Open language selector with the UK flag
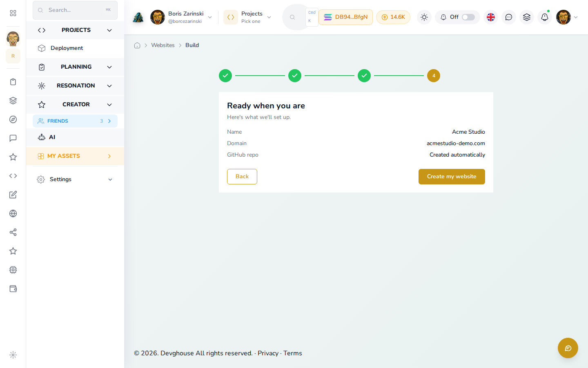The width and height of the screenshot is (588, 368). click(x=491, y=17)
